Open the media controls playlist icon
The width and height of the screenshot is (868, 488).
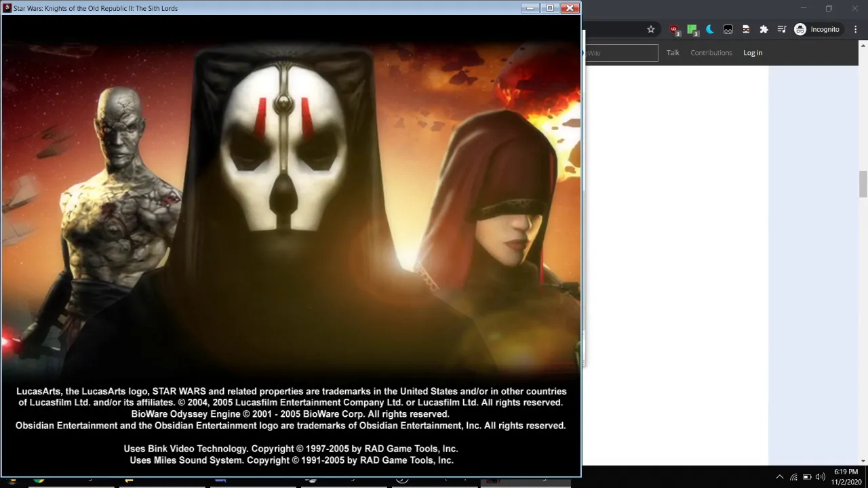[782, 29]
